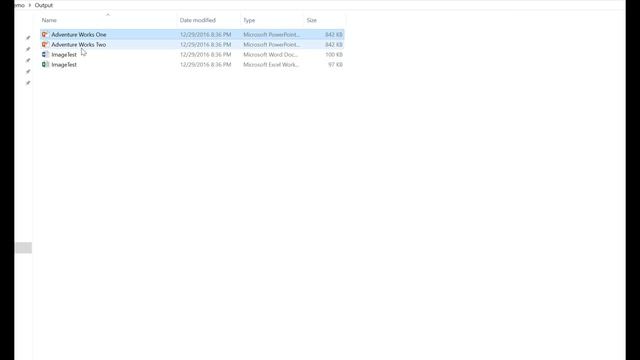Click the modified date of Adventure Works One

(x=205, y=35)
